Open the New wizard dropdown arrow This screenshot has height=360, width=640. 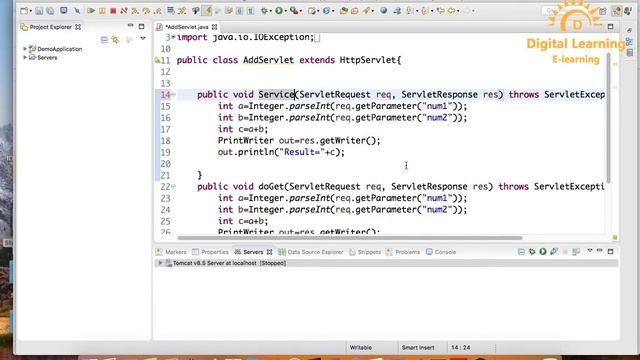pos(31,11)
